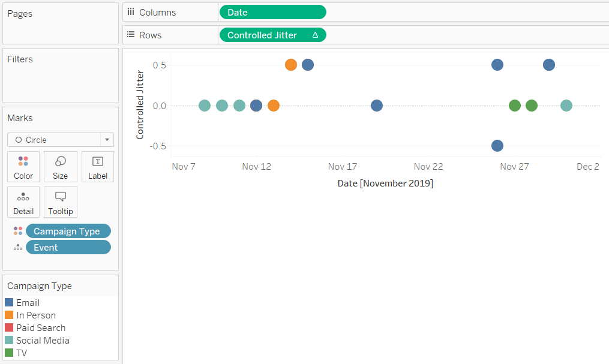
Task: Select the Date pill on Columns
Action: point(272,13)
